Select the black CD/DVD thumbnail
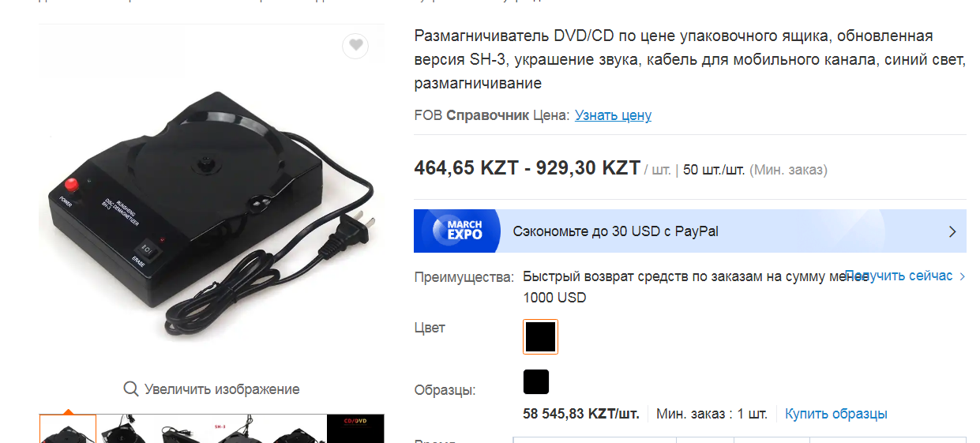Image resolution: width=980 pixels, height=443 pixels. pyautogui.click(x=356, y=429)
